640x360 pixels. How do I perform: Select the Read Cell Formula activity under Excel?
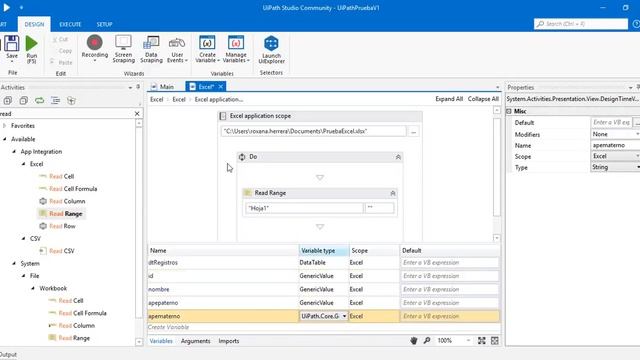[x=68, y=189]
